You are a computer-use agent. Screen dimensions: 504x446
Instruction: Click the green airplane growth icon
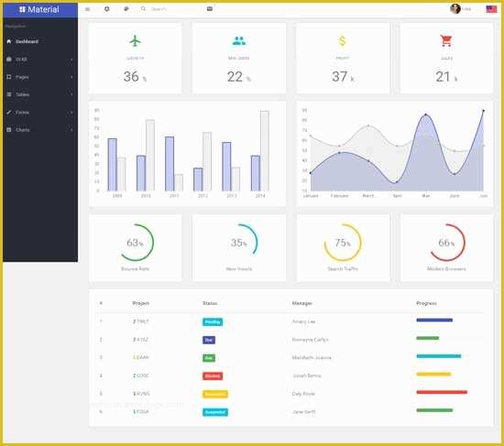click(x=136, y=41)
